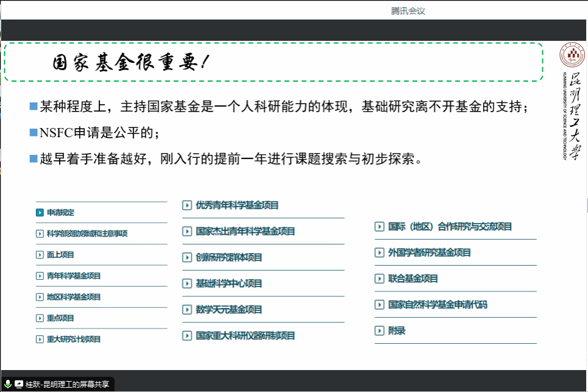The image size is (588, 392).
Task: Open 国际(地区)合作研究与交流项目 link
Action: pos(450,227)
